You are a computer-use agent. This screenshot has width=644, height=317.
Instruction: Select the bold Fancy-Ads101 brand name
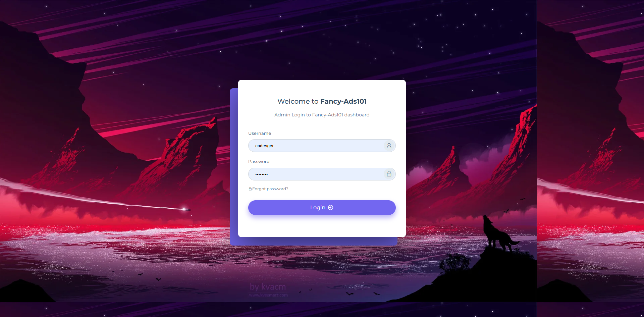pos(343,101)
